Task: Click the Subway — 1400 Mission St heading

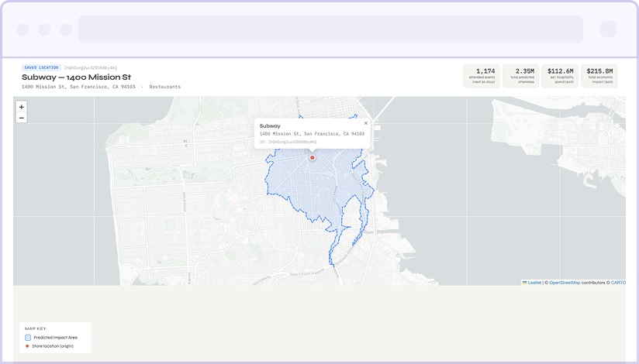Action: click(x=76, y=77)
